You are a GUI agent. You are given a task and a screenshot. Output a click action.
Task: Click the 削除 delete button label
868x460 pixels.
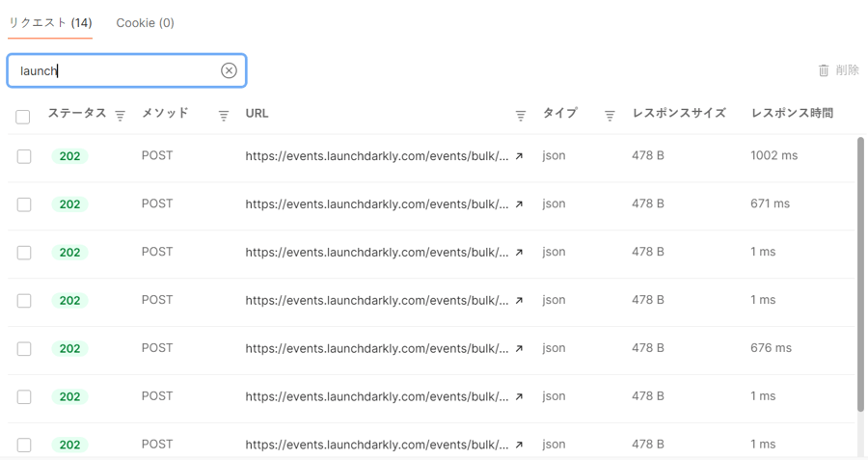pos(847,70)
